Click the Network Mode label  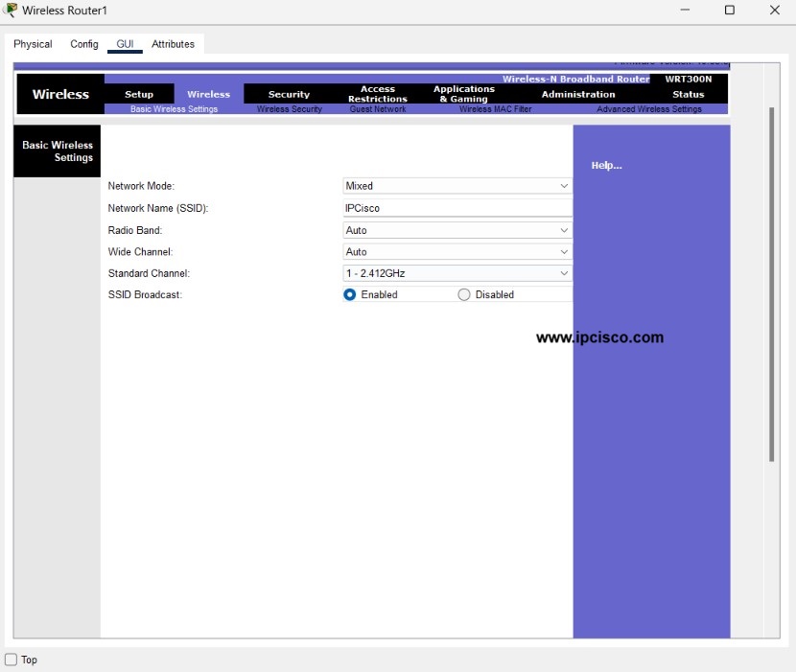[x=141, y=186]
